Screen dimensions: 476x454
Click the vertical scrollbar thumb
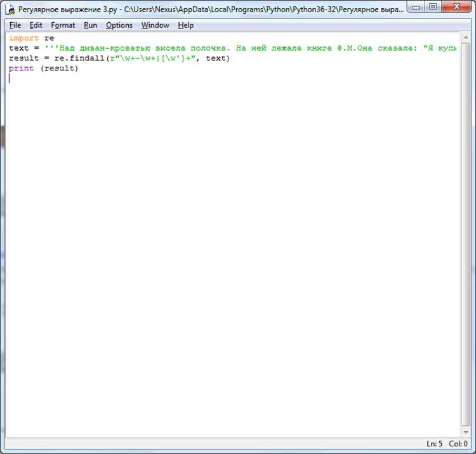(x=465, y=234)
